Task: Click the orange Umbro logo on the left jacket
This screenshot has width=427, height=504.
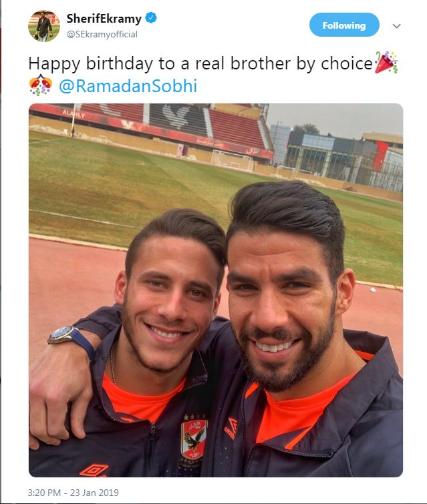Action: coord(94,470)
